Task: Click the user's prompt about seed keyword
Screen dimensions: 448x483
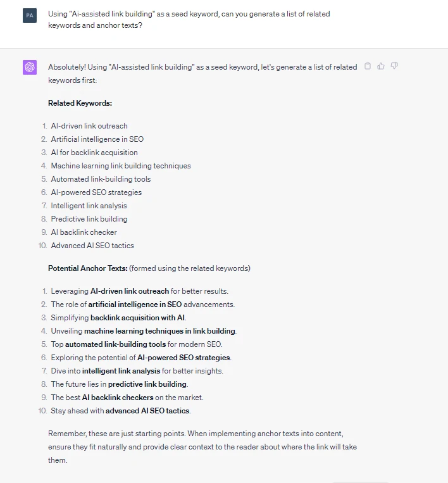Action: pyautogui.click(x=189, y=20)
